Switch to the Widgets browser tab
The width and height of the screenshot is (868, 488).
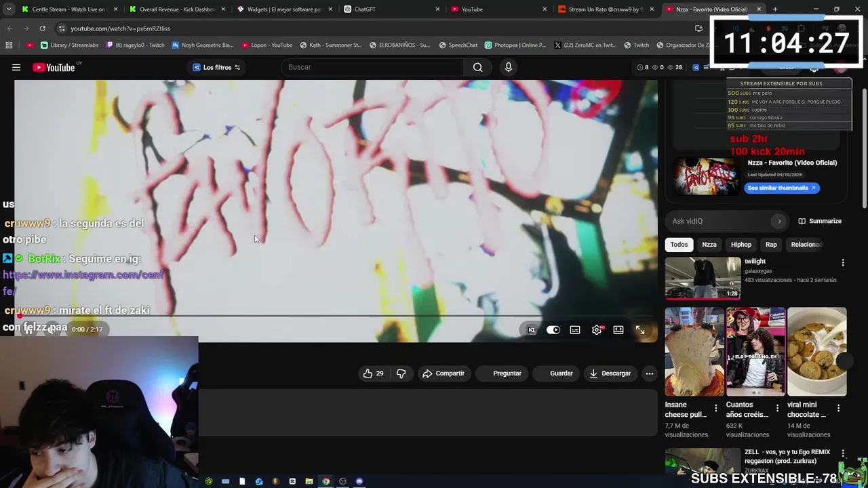283,9
